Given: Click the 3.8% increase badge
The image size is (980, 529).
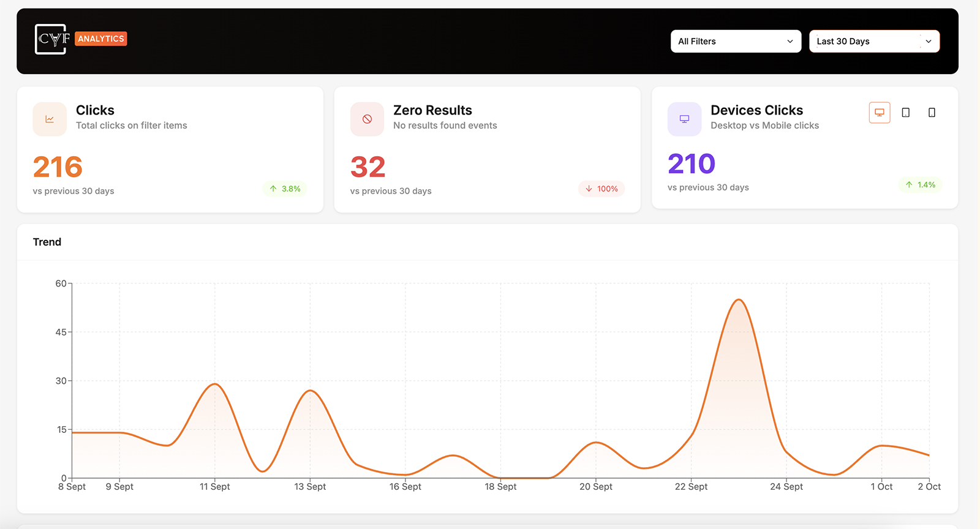Looking at the screenshot, I should click(285, 189).
